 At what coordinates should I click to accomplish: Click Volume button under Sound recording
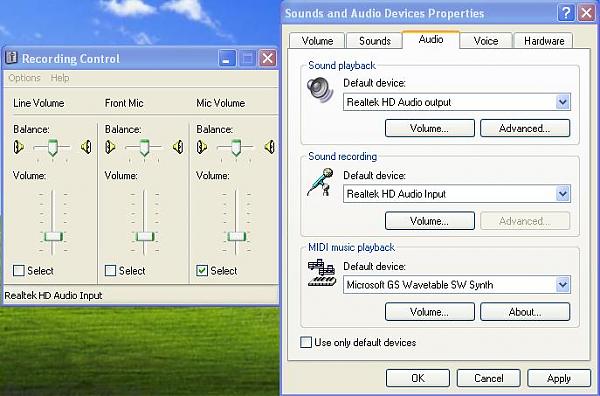(x=430, y=221)
